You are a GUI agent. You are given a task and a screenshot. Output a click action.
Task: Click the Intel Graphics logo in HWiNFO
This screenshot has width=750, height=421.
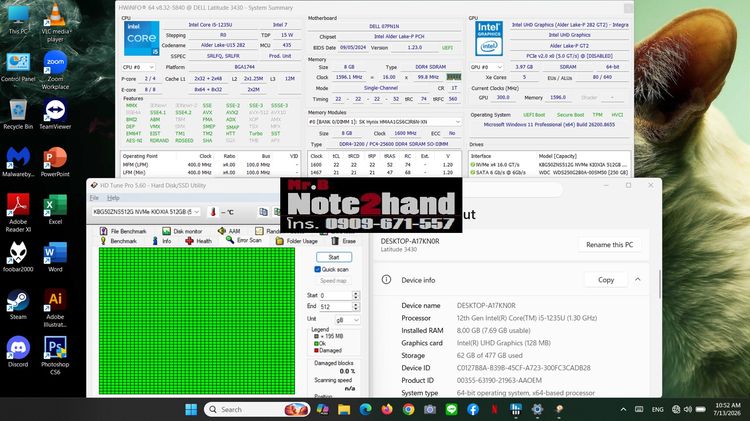[489, 38]
